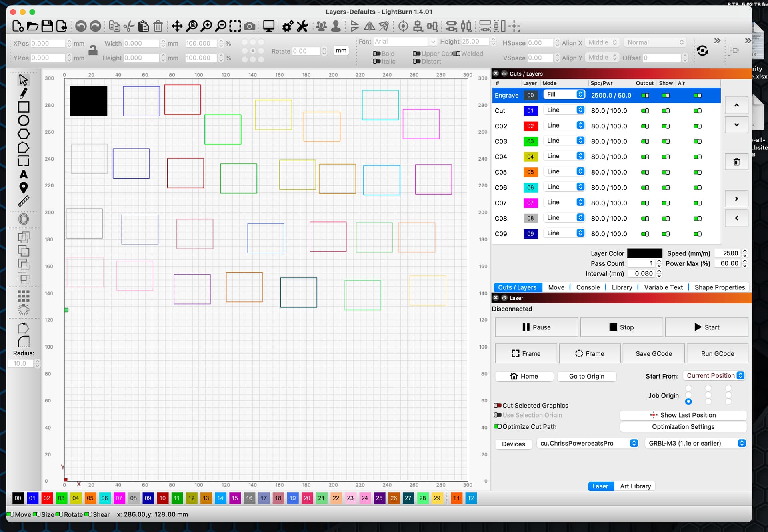Open Circular Array tool

click(x=23, y=309)
